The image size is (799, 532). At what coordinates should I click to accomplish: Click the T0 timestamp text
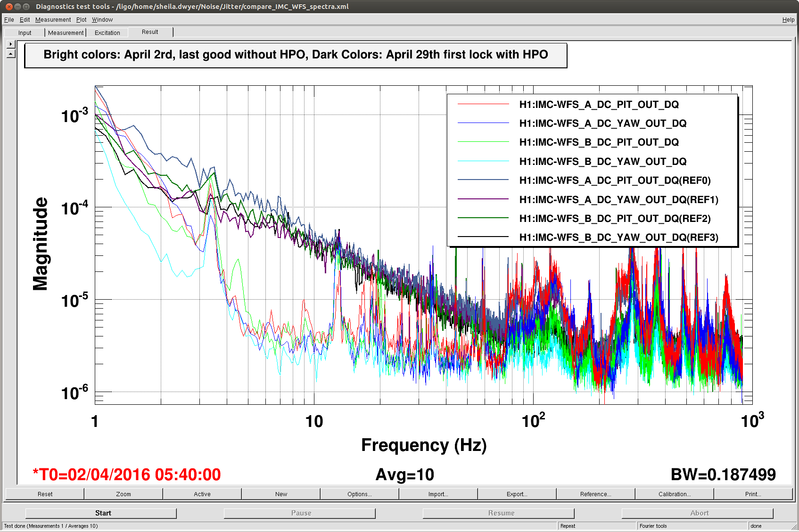[x=126, y=475]
